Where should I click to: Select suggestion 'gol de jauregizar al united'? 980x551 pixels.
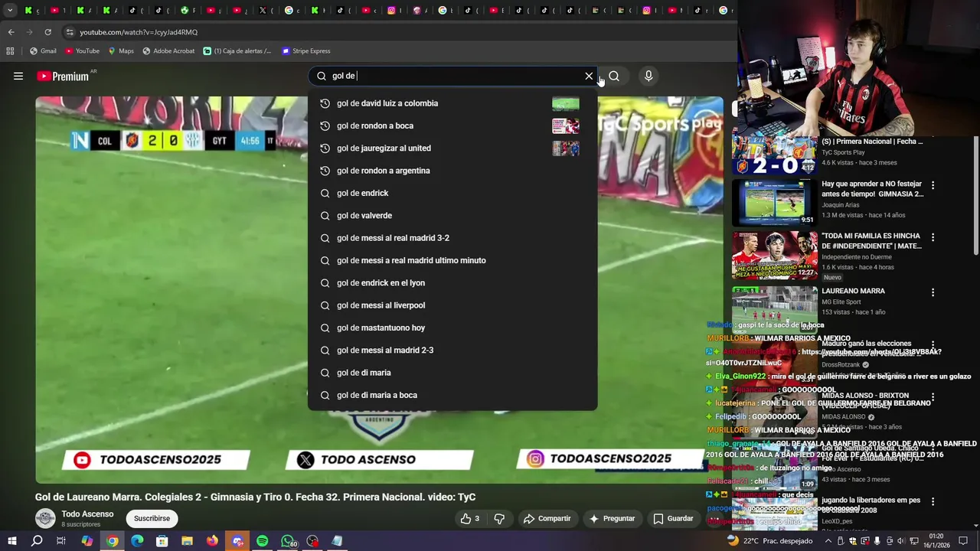click(452, 148)
